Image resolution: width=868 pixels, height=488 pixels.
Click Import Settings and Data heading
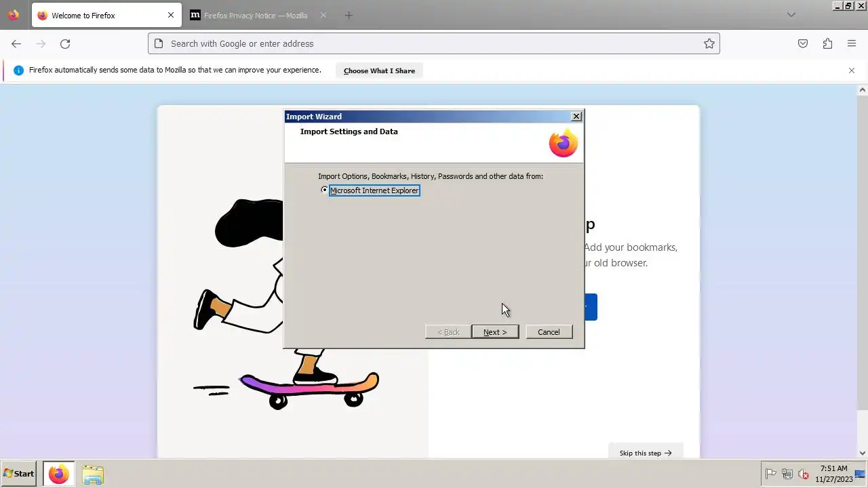(349, 131)
